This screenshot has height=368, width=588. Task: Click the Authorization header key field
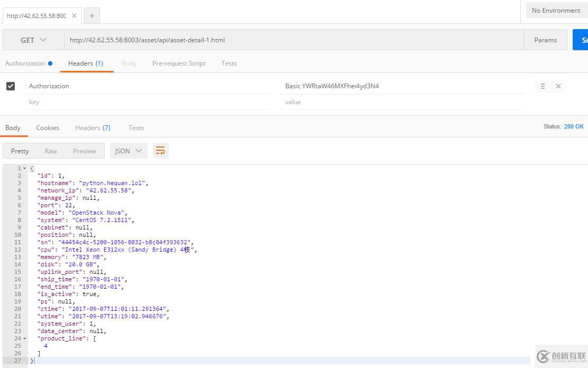point(146,86)
